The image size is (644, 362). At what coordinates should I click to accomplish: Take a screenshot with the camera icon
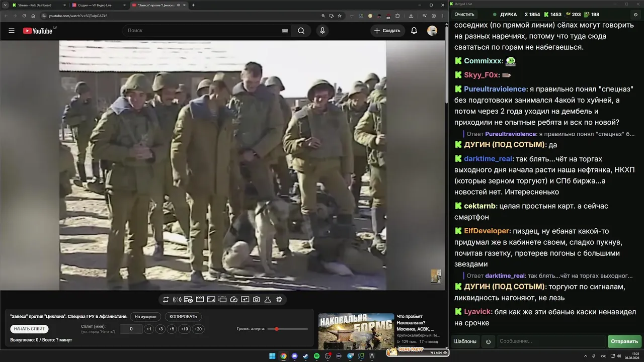click(257, 300)
